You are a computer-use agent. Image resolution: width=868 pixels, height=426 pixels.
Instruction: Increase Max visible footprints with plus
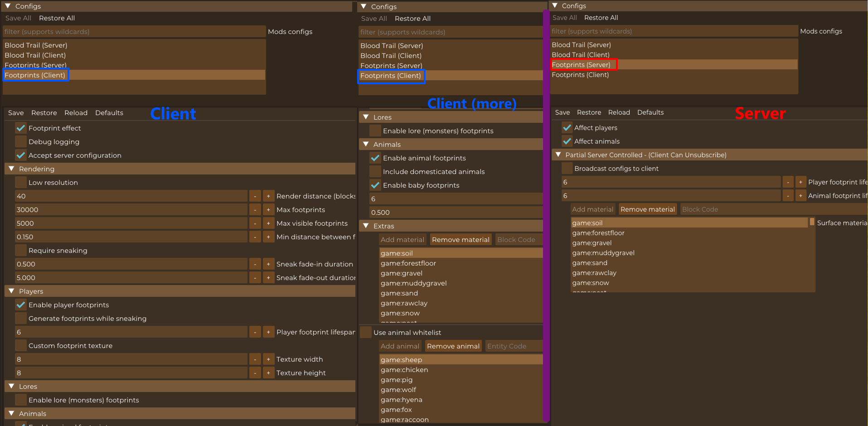(x=268, y=223)
